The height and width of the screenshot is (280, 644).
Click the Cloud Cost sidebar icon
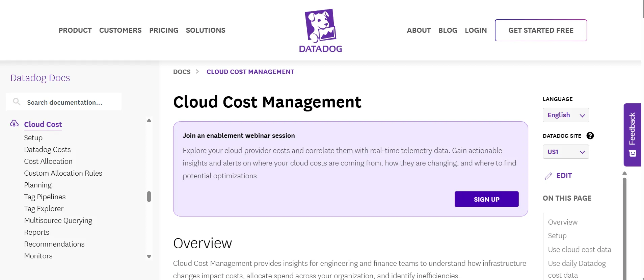(x=14, y=124)
